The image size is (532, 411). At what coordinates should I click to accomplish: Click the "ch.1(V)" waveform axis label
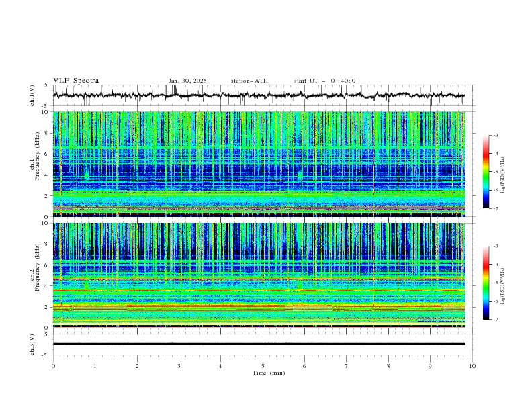(x=32, y=95)
